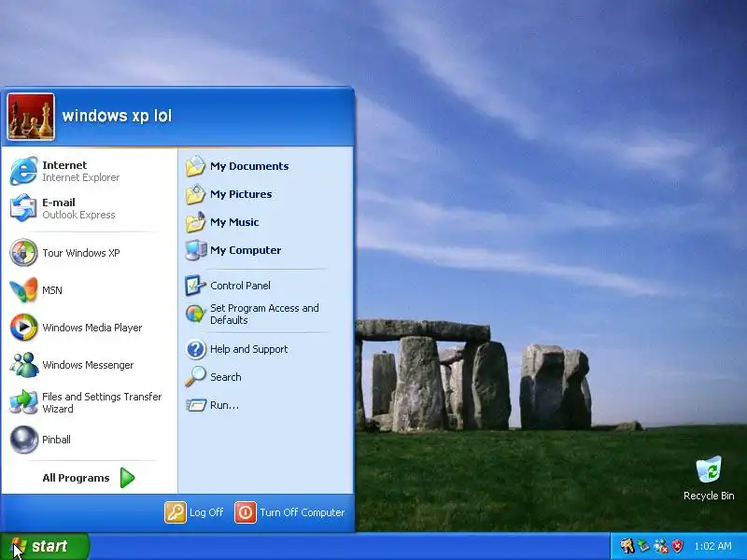Open the Help and Support question icon
Screen dimensions: 747x560
click(x=195, y=349)
